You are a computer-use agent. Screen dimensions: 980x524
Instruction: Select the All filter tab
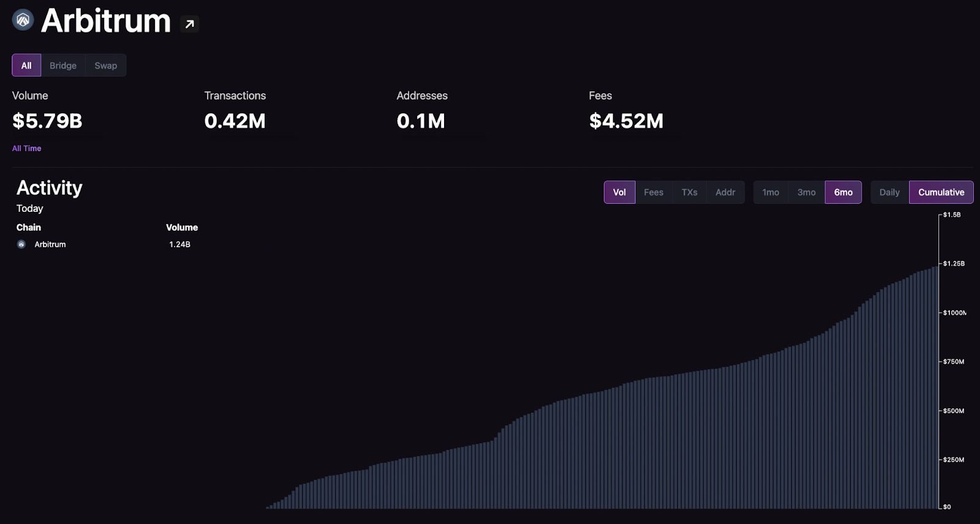point(26,65)
